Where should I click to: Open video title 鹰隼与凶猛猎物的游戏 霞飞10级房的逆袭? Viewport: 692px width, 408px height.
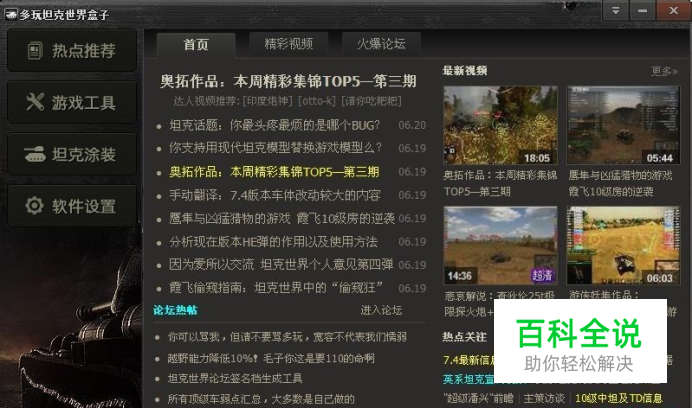620,184
